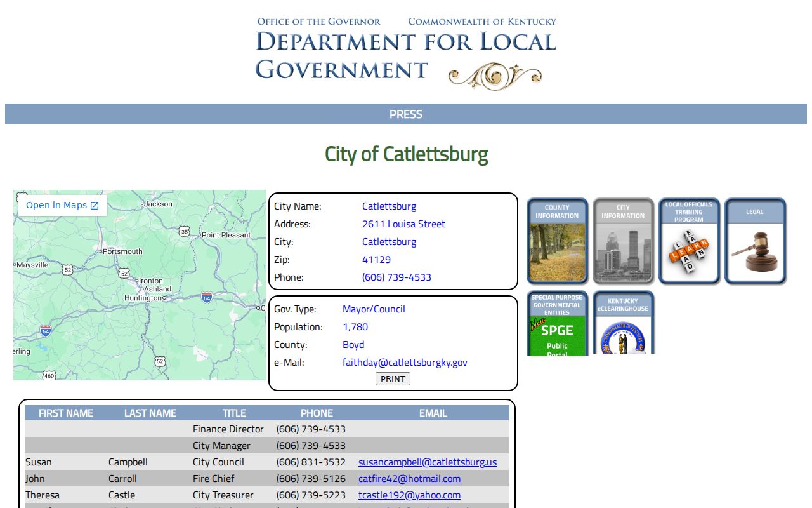Click the LAST NAME column header

click(x=150, y=413)
